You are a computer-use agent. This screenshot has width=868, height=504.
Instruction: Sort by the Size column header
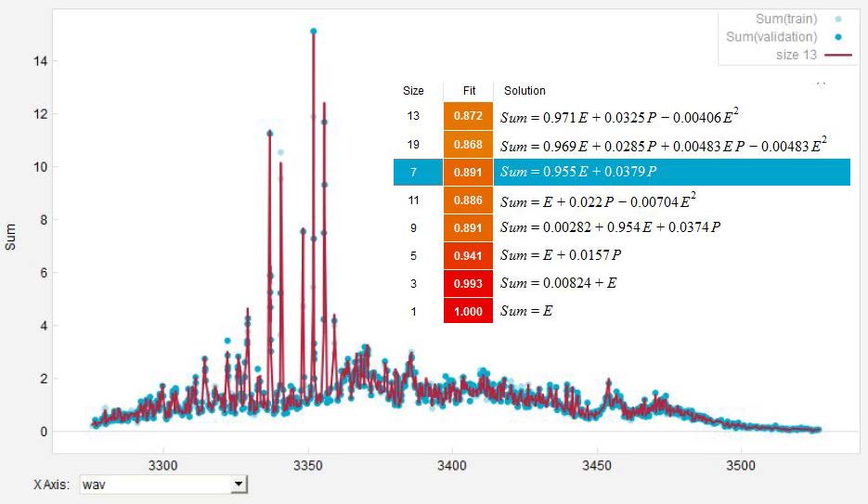(413, 91)
